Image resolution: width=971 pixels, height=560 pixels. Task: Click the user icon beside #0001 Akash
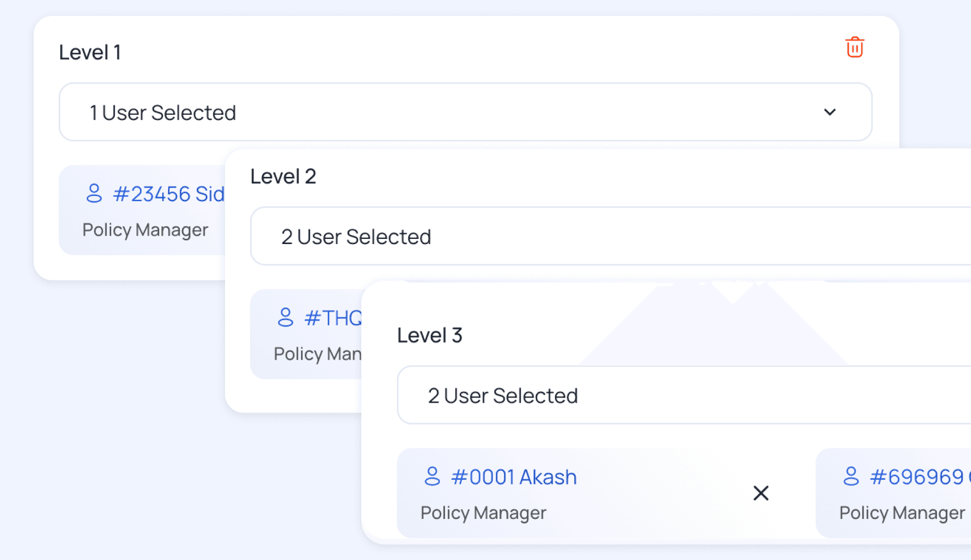point(432,476)
